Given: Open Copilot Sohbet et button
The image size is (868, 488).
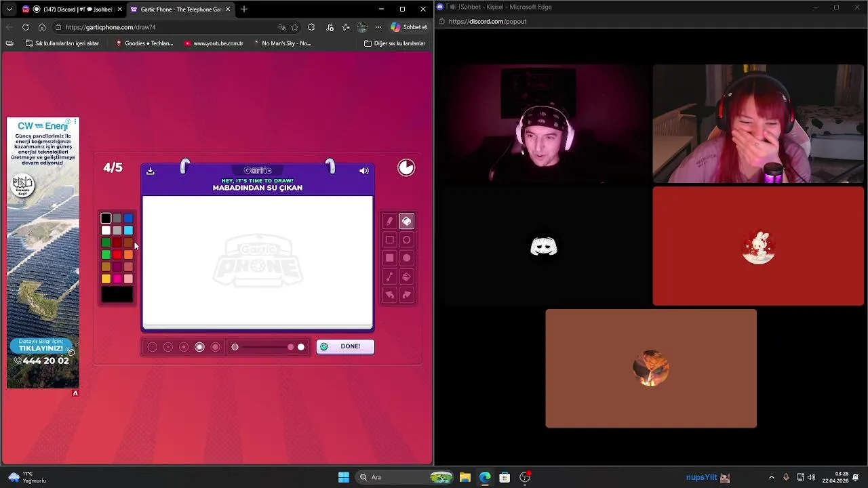Looking at the screenshot, I should [409, 27].
